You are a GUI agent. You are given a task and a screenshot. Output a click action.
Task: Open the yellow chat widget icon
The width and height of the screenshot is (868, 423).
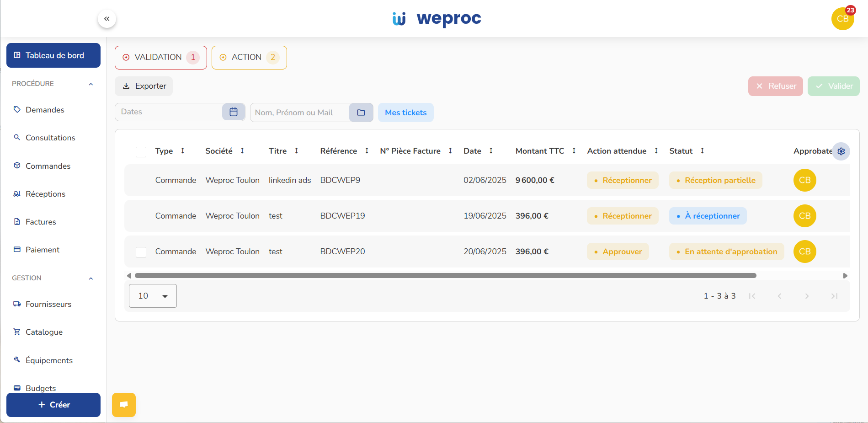(124, 405)
